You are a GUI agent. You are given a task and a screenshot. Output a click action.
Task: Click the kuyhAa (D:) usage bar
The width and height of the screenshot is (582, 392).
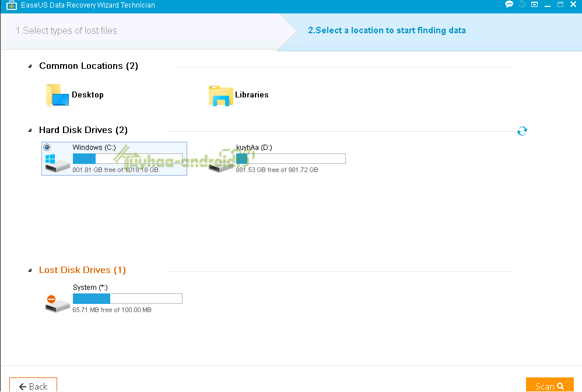point(290,159)
